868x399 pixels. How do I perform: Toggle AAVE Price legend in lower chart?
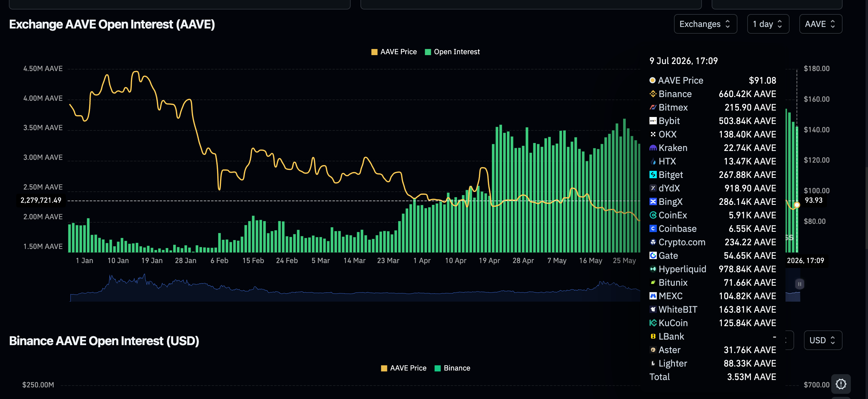pyautogui.click(x=403, y=368)
